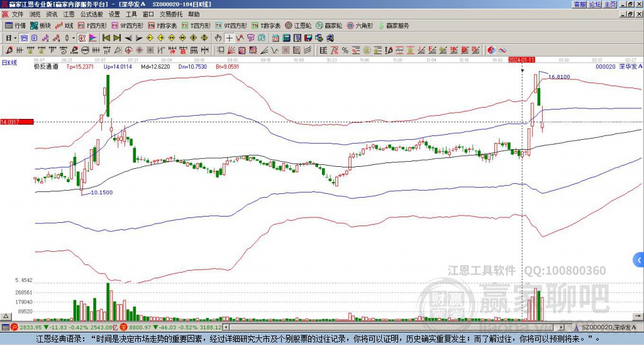
Task: Click the calendar 21 icon
Action: tap(275, 38)
